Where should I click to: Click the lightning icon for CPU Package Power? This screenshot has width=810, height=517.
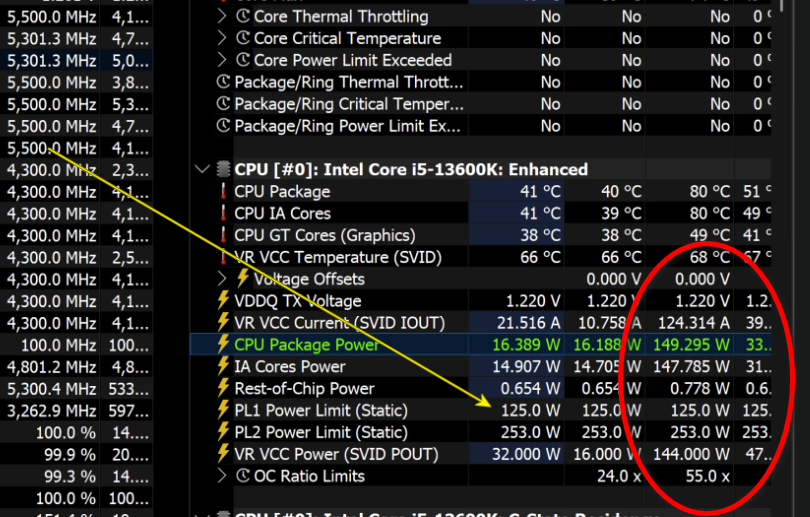coord(223,344)
